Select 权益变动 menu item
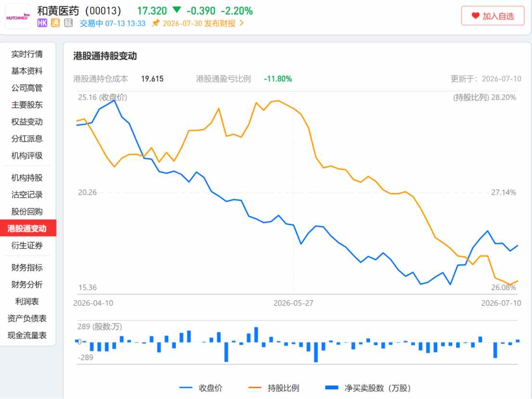 pyautogui.click(x=27, y=121)
